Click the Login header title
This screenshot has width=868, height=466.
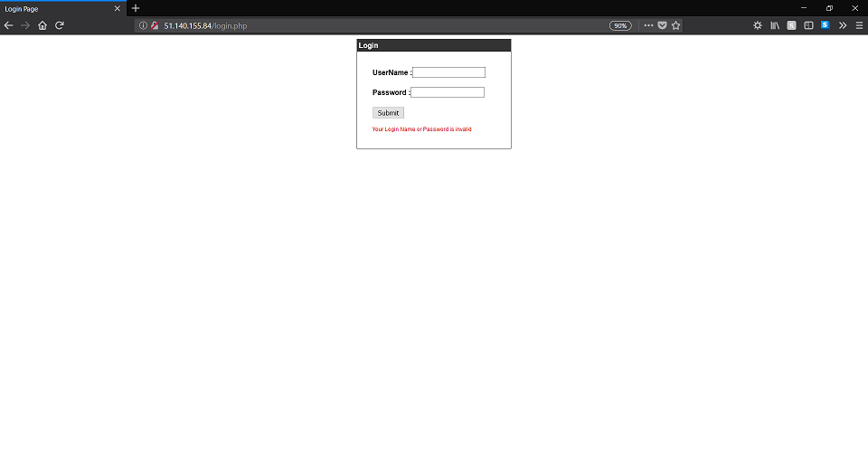click(368, 45)
